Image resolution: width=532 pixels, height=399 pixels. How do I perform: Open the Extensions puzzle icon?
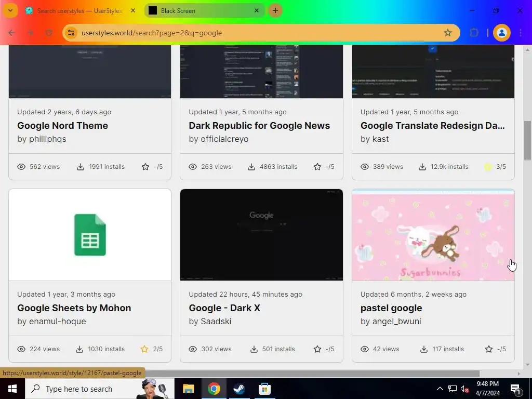coord(474,33)
